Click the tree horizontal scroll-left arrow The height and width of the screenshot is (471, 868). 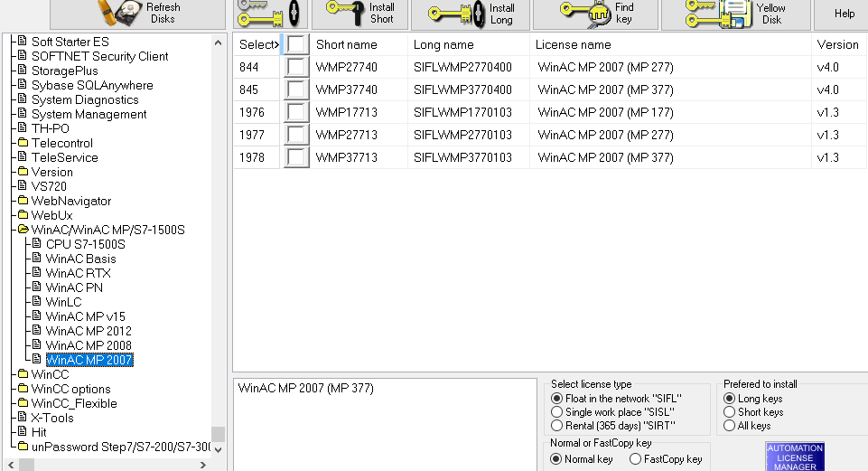coord(11,465)
